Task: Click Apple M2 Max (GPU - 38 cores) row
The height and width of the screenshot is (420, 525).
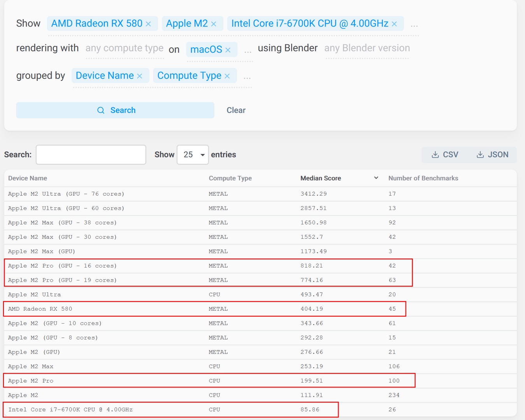Action: 260,222
